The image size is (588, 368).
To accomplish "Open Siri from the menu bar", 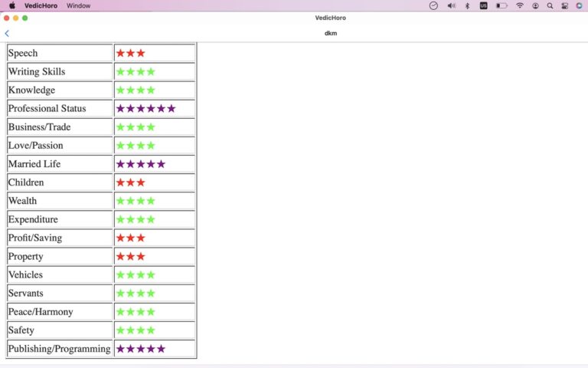I will 579,5.
